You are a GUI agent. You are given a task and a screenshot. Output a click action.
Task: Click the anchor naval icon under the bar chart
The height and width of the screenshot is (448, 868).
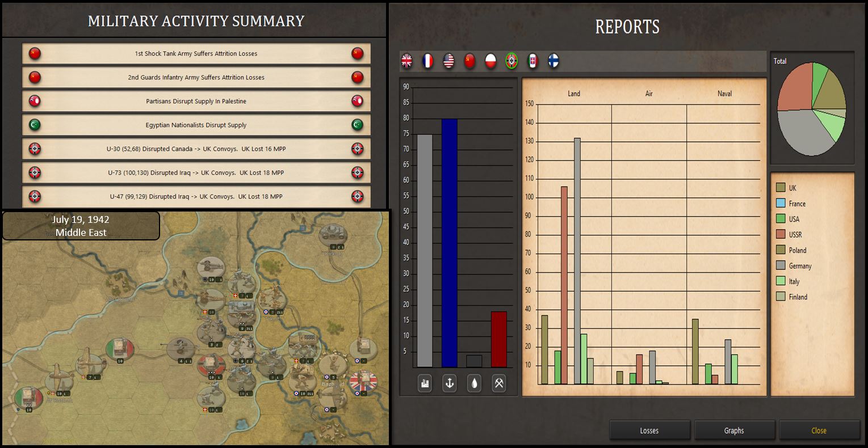pos(450,383)
